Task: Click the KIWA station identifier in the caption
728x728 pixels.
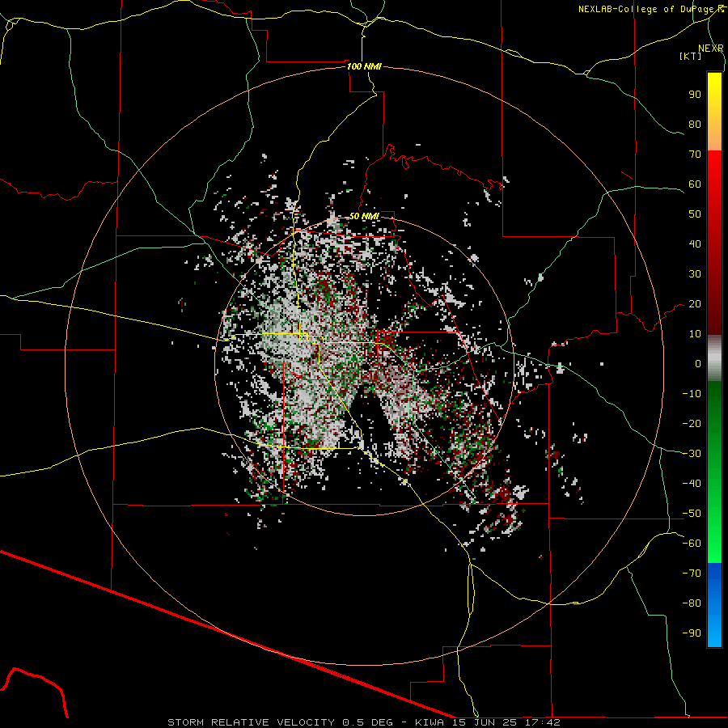Action: tap(429, 722)
